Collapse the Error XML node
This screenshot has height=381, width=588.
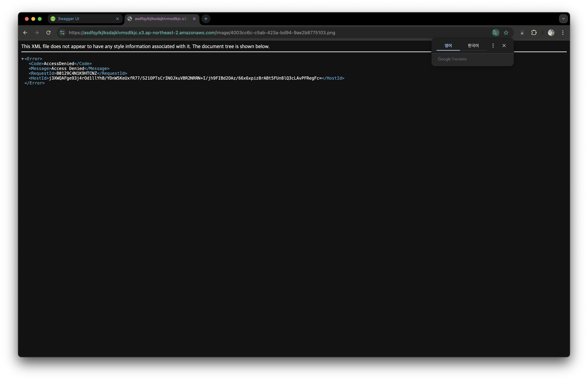22,59
